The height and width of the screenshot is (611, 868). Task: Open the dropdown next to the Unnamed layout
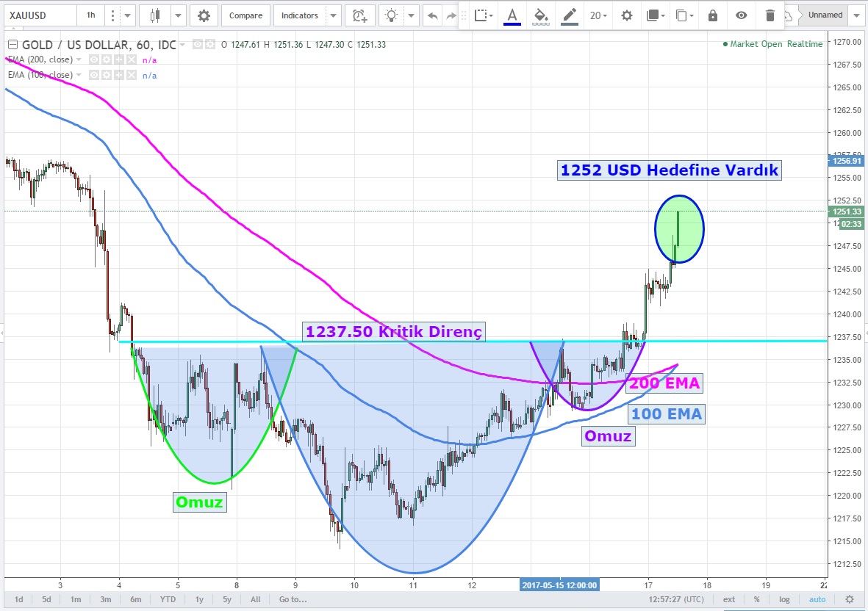tap(856, 15)
